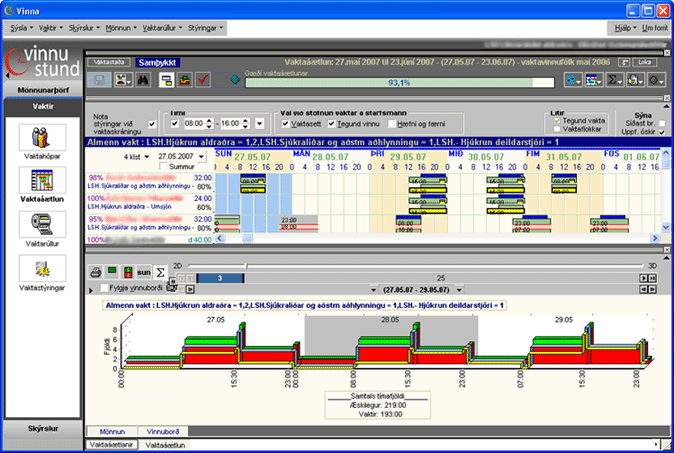Open the Vaktarúllur roll icon
This screenshot has height=453, width=674.
[x=42, y=224]
